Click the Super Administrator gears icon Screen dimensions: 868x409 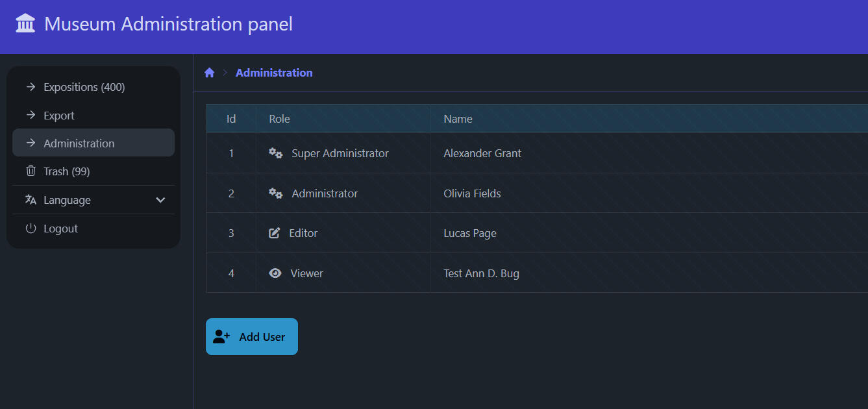coord(276,153)
